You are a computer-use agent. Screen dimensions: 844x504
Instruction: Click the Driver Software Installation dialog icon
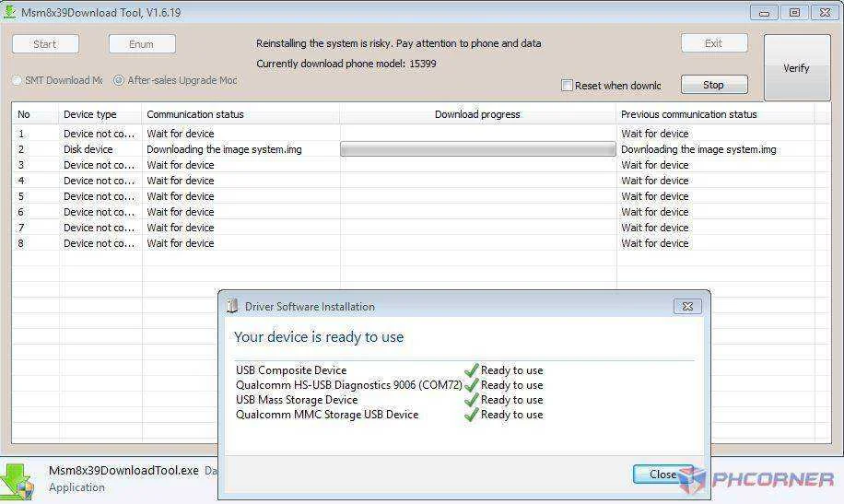(x=232, y=306)
